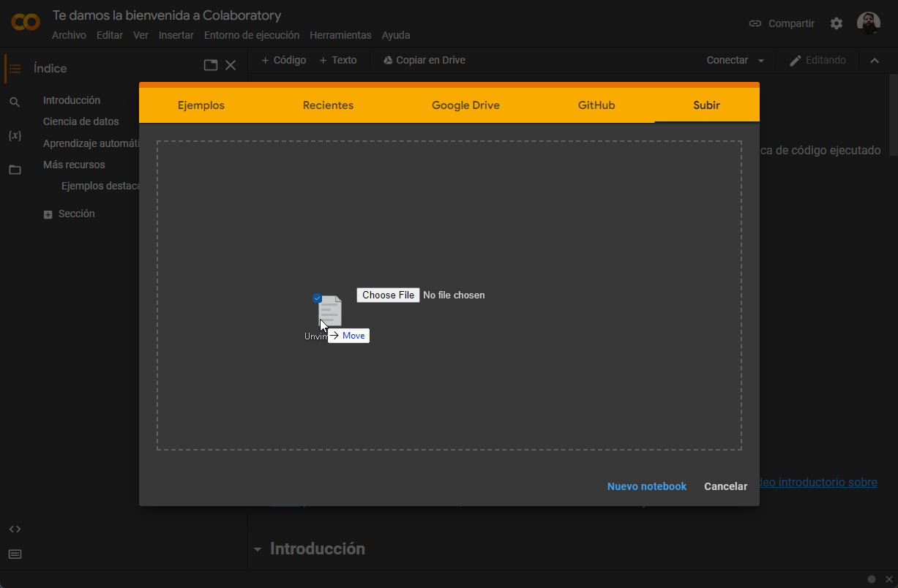The image size is (898, 588).
Task: Close the Índice panel
Action: pos(231,65)
